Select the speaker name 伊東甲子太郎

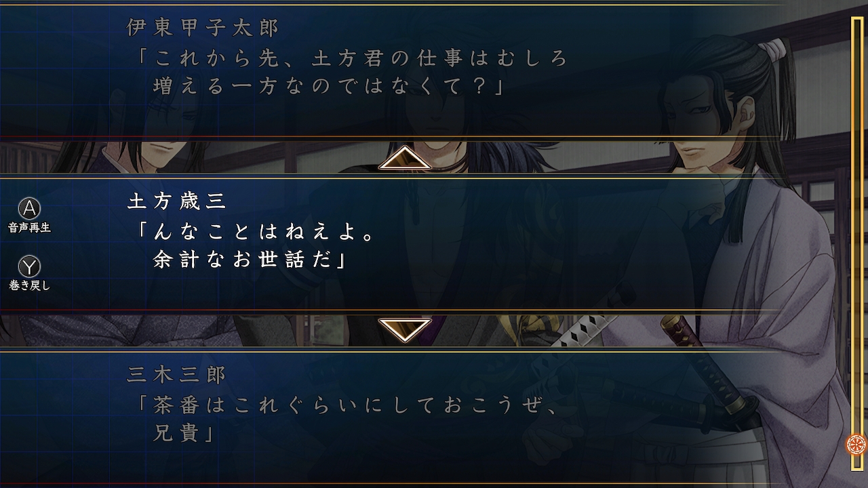pos(203,28)
